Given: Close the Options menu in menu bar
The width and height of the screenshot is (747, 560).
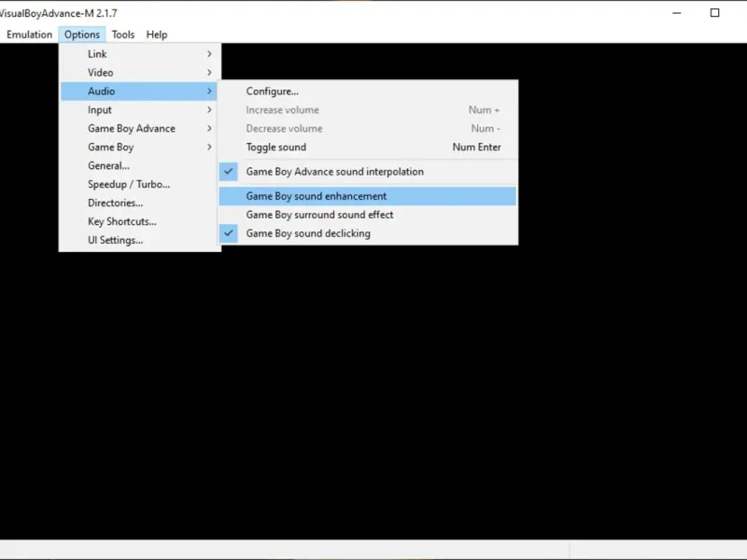Looking at the screenshot, I should tap(82, 35).
